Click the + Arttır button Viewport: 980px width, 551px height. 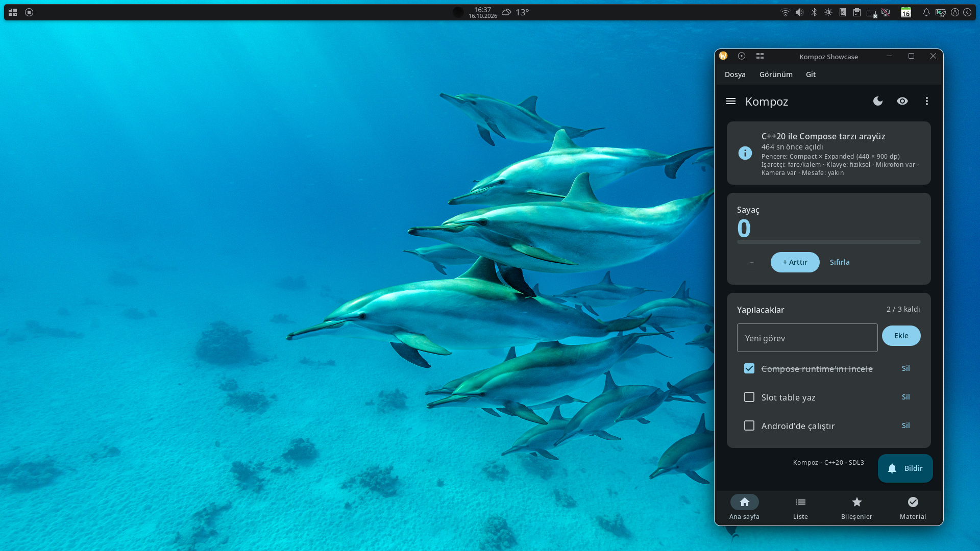(x=795, y=262)
